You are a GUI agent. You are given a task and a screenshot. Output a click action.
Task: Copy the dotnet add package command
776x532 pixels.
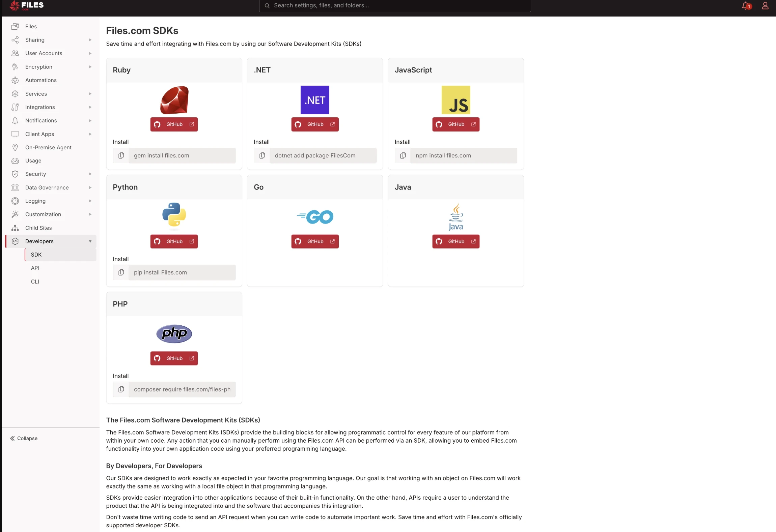tap(262, 155)
